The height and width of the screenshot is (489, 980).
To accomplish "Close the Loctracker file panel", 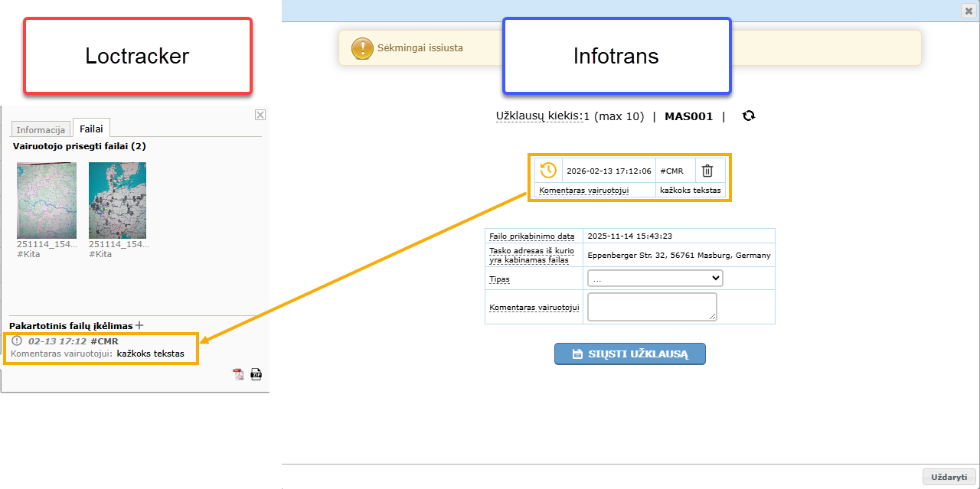I will pos(260,115).
